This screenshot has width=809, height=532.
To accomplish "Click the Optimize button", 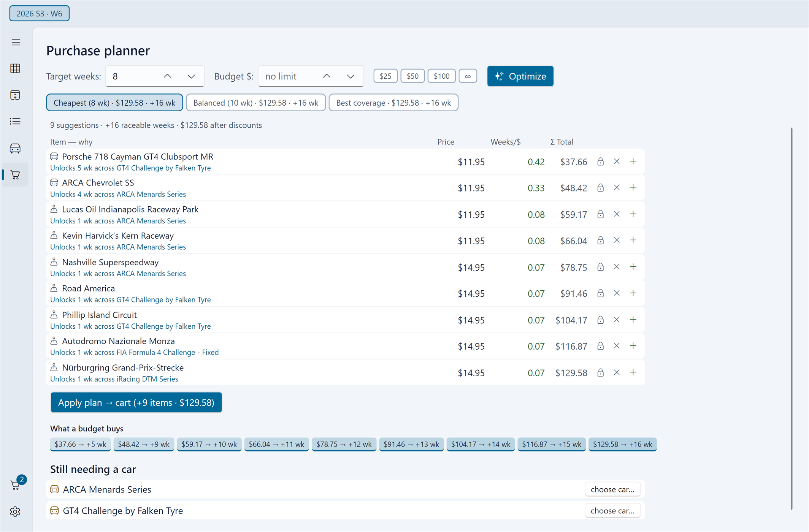I will (x=520, y=76).
